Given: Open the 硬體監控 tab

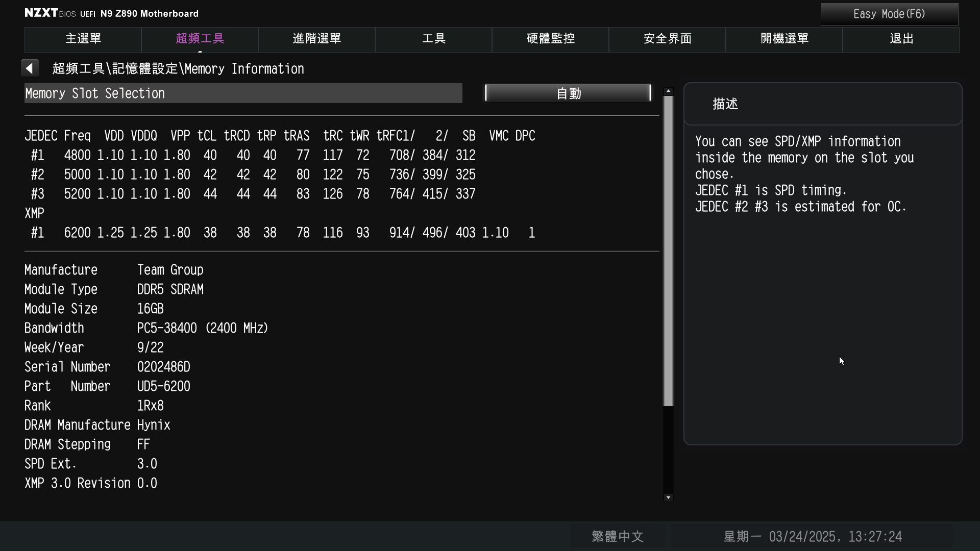Looking at the screenshot, I should (550, 39).
